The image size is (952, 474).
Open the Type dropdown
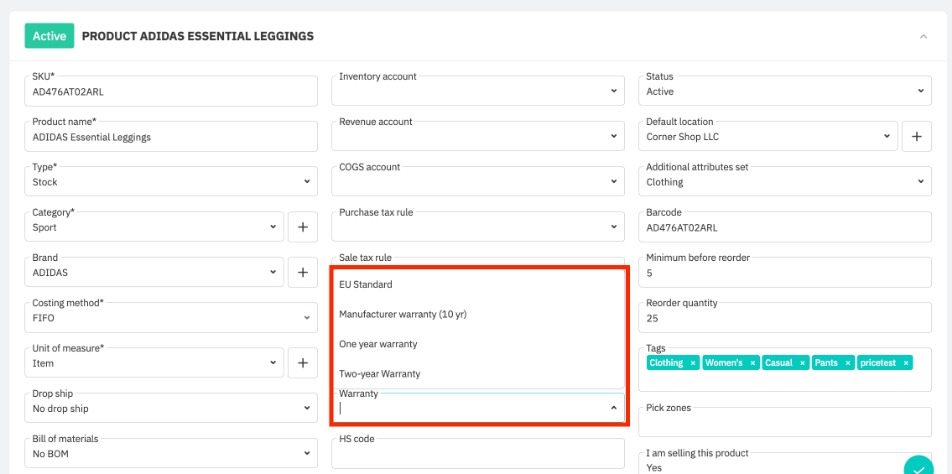170,182
